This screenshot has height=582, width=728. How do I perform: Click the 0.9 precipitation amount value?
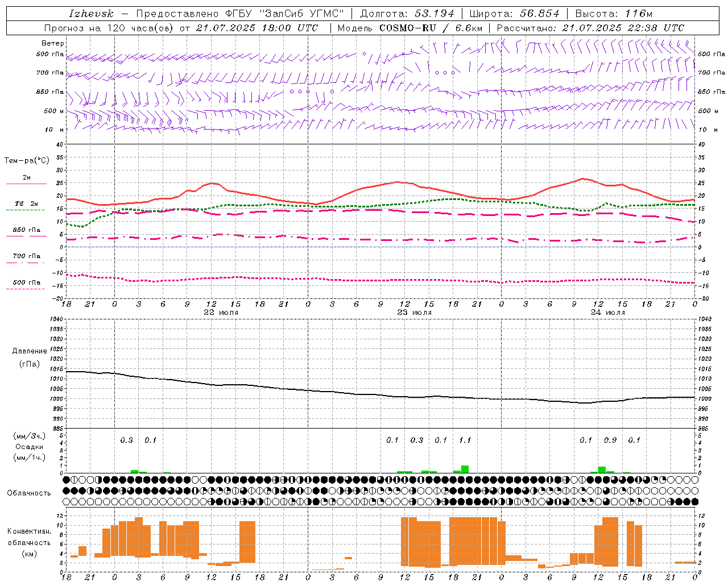(610, 440)
